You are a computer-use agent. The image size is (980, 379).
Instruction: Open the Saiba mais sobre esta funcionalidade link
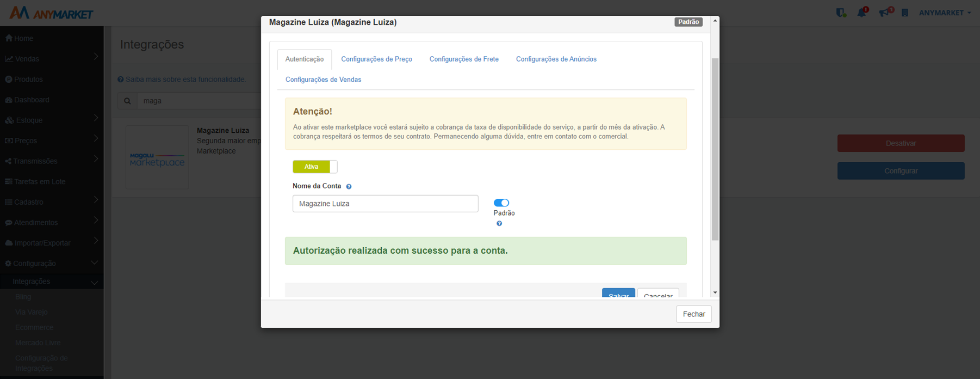tap(185, 80)
